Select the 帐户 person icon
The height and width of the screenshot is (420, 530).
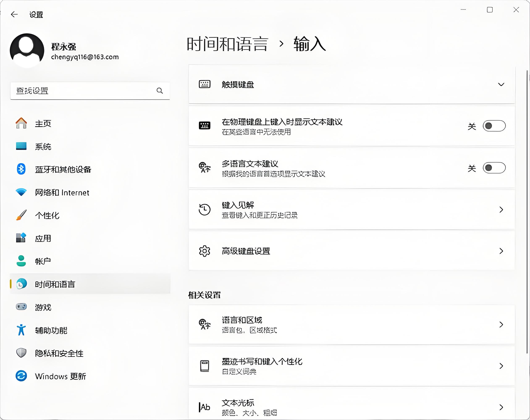21,261
